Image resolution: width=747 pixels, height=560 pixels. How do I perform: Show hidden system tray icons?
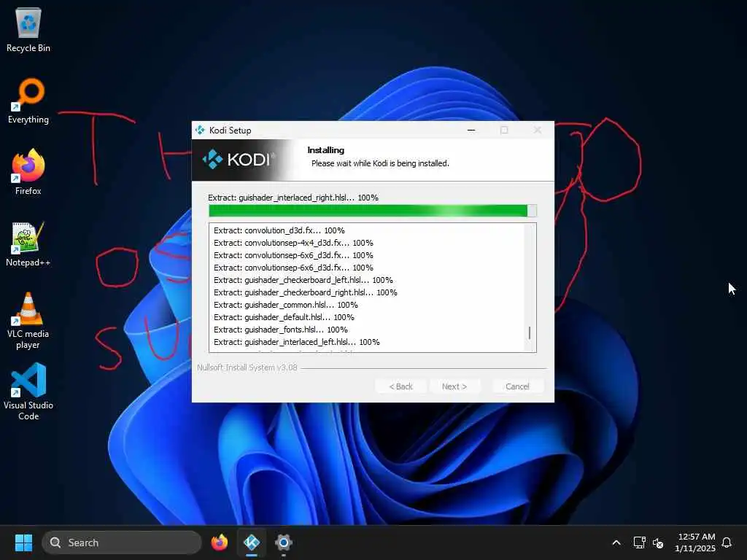(616, 542)
